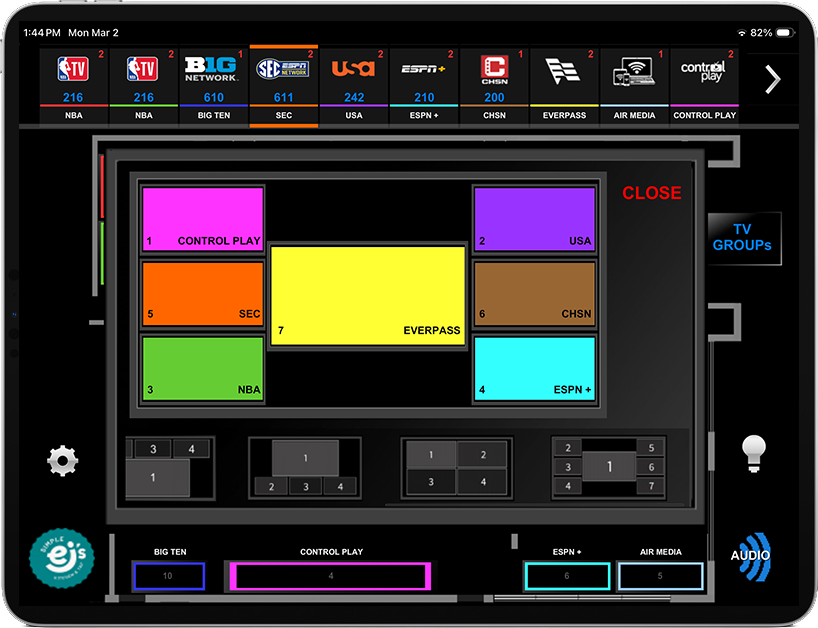Tap magenta tile 1 Control Play
Viewport: 818px width, 628px height.
202,219
